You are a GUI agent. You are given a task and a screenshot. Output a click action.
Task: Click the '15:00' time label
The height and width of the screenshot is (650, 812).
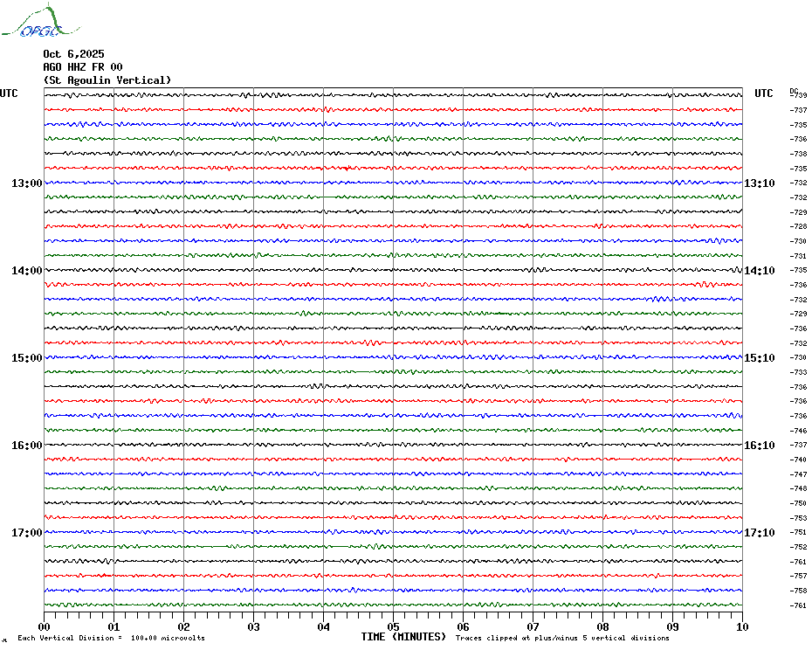[27, 357]
